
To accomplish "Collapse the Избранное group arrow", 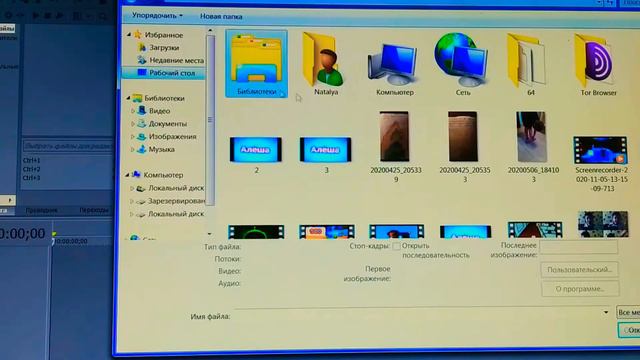I will [x=129, y=35].
